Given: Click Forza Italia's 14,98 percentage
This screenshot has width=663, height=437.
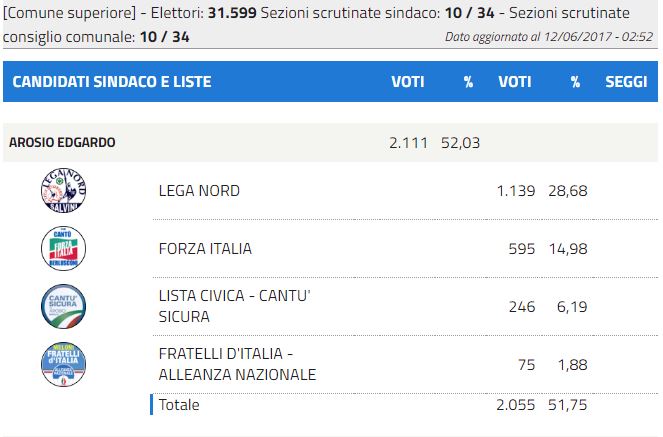Looking at the screenshot, I should pos(568,249).
